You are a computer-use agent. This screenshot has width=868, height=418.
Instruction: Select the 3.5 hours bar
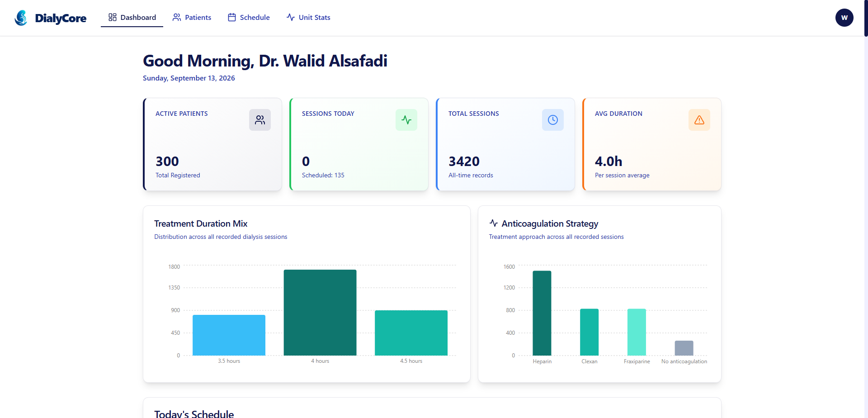[229, 335]
